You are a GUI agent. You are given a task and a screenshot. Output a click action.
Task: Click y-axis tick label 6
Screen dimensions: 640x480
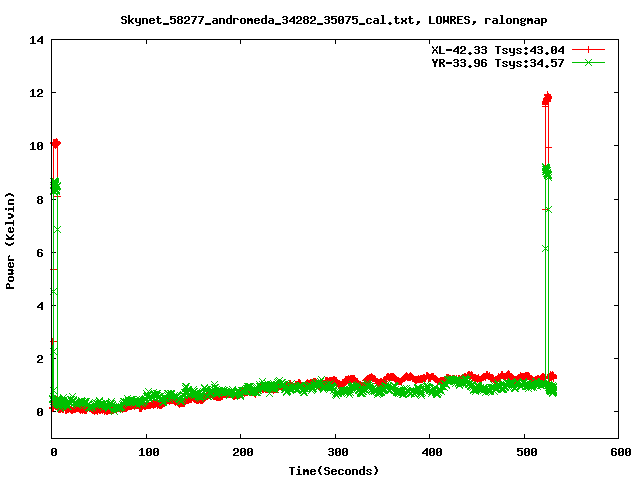(40, 253)
